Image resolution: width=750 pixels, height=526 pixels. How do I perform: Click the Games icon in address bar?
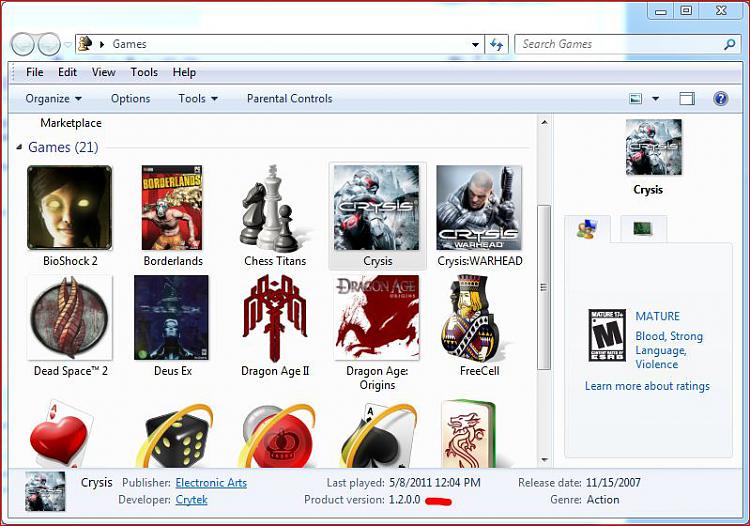point(85,44)
